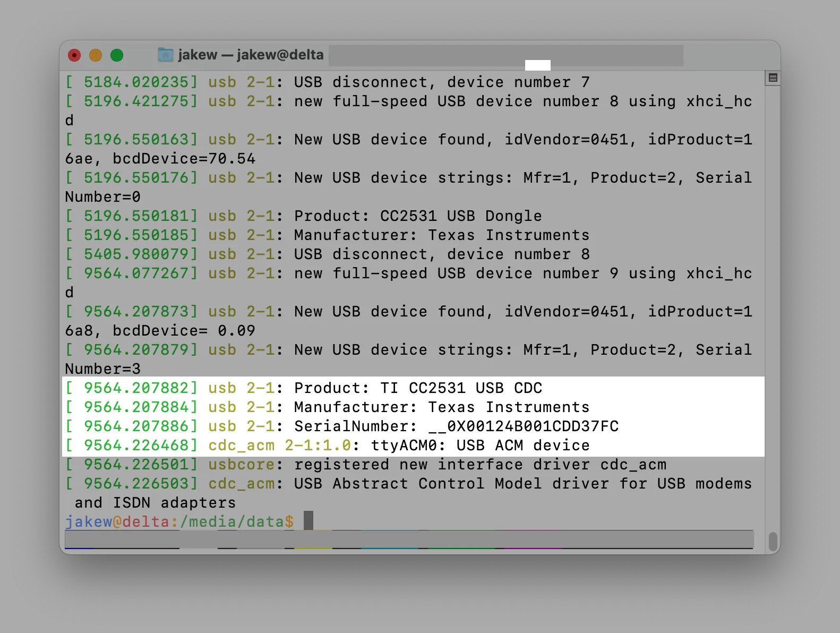This screenshot has width=840, height=633.
Task: Click the 'ttyACM0: USB ACM device' line
Action: point(327,446)
